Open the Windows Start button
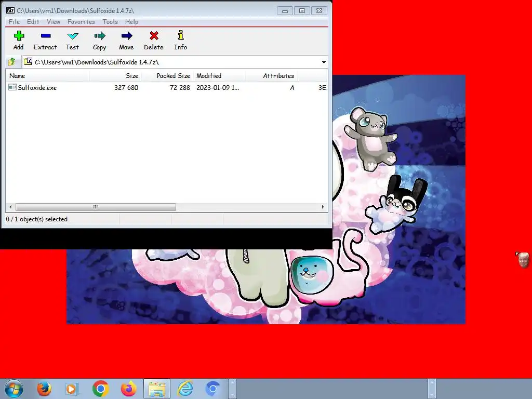Image resolution: width=532 pixels, height=399 pixels. coord(14,389)
